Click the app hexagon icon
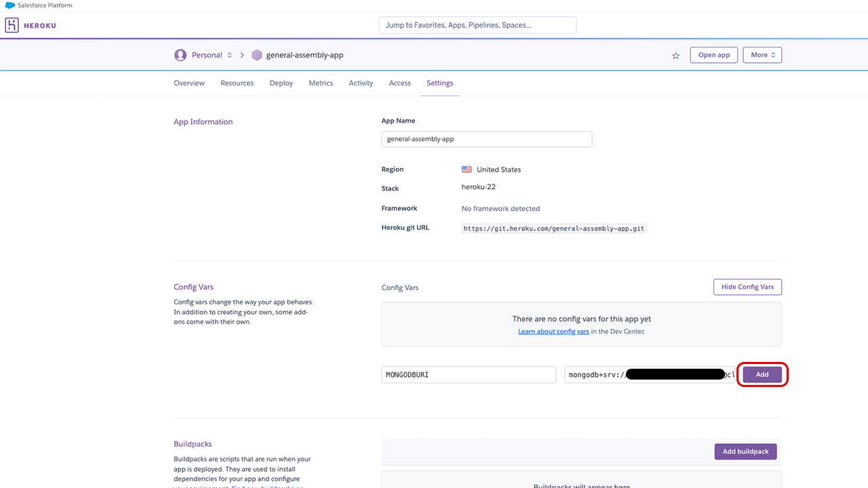This screenshot has width=868, height=488. point(256,55)
